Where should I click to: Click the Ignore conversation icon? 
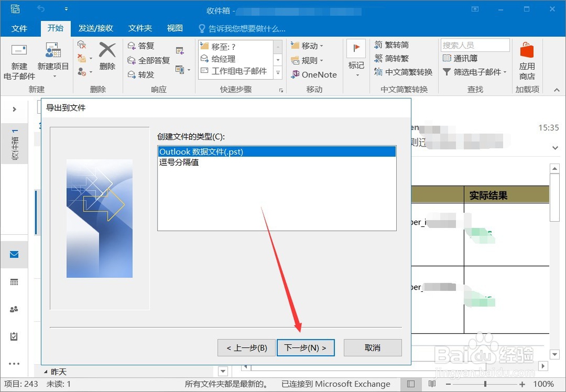82,45
